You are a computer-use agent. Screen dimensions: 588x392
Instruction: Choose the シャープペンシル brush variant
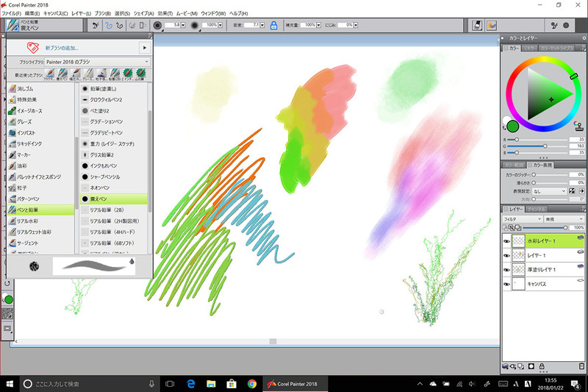(x=114, y=177)
